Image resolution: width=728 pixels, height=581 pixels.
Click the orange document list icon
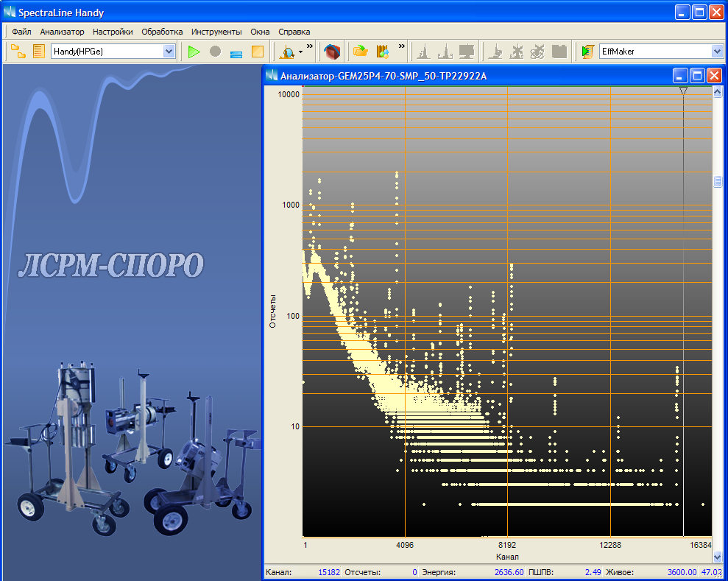point(38,52)
